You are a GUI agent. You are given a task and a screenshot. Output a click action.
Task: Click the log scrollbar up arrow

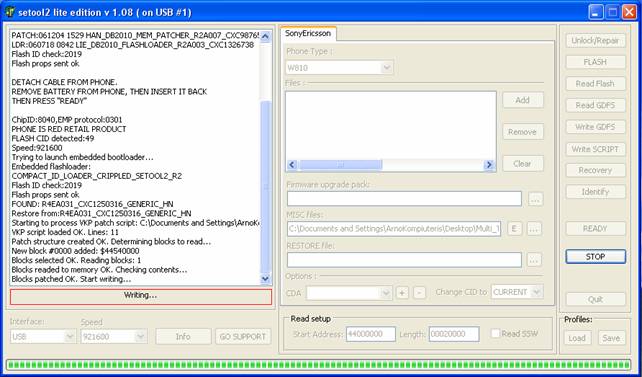coord(265,37)
